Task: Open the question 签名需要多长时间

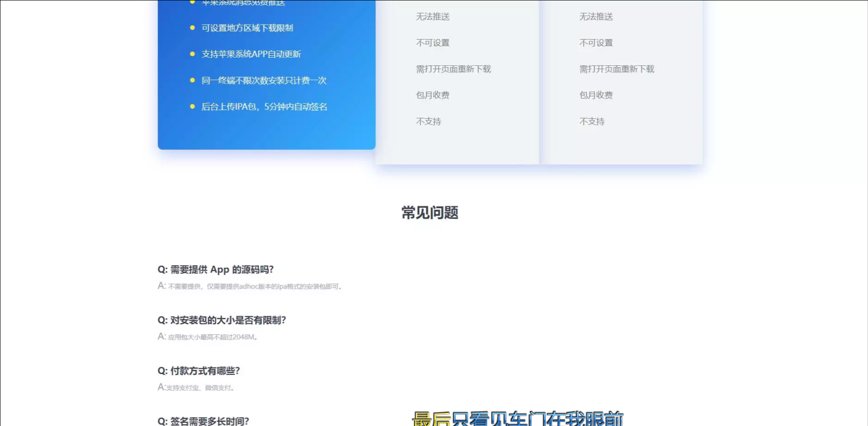Action: (x=203, y=421)
